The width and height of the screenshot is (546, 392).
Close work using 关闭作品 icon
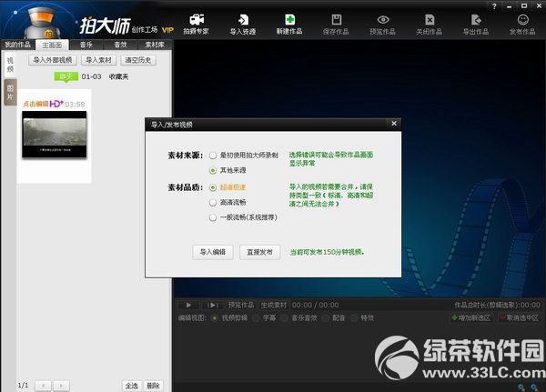[x=430, y=24]
